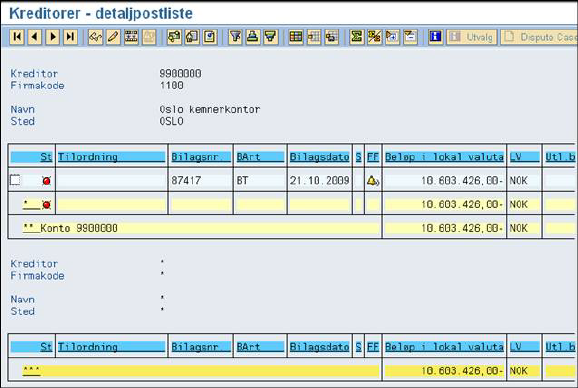Click the place value OSLO
The width and height of the screenshot is (578, 388).
pyautogui.click(x=171, y=121)
